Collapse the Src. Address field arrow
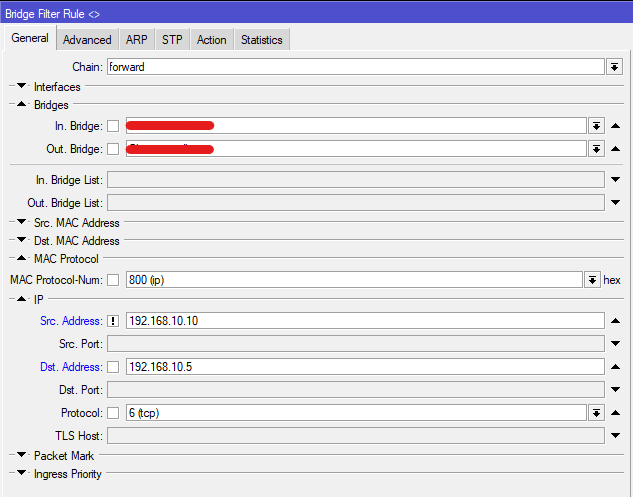 pyautogui.click(x=616, y=321)
